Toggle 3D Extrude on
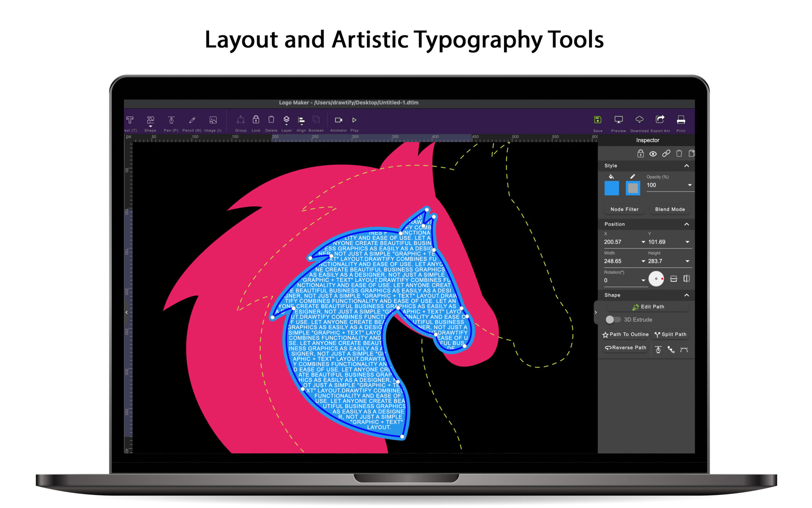This screenshot has height=508, width=812. click(x=613, y=319)
